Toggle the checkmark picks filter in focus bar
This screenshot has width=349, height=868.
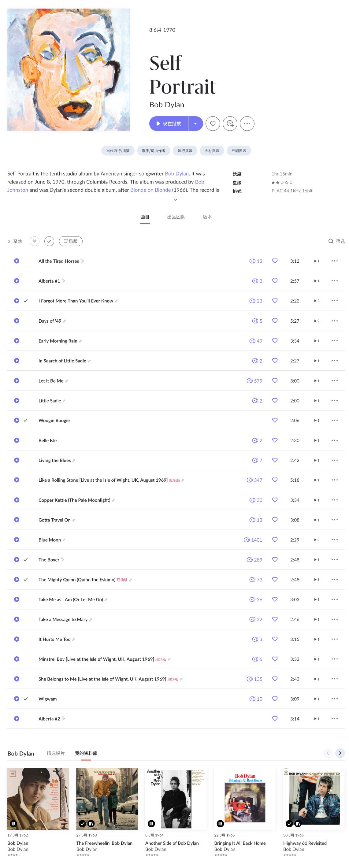tap(49, 241)
